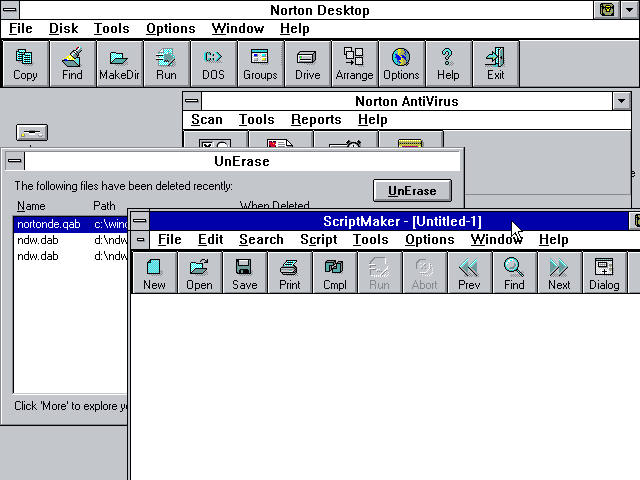Open the Disk menu in Norton Desktop
This screenshot has height=480, width=640.
[63, 29]
